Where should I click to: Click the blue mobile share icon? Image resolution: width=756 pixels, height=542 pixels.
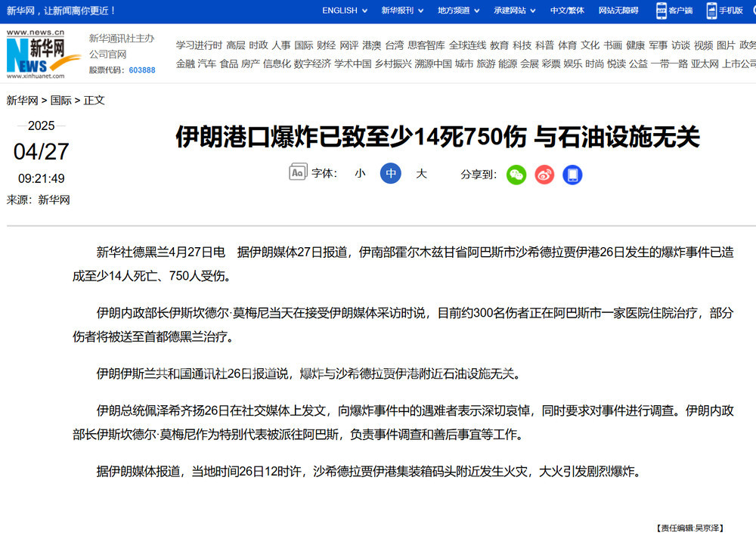click(x=572, y=175)
